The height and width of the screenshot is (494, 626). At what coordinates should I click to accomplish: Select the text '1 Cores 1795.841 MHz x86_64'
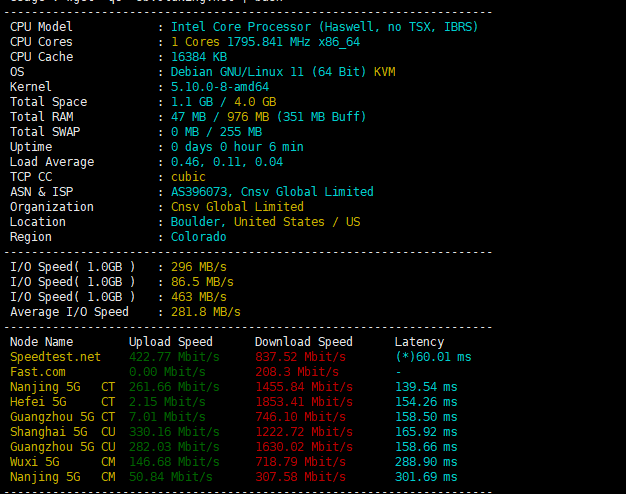265,42
